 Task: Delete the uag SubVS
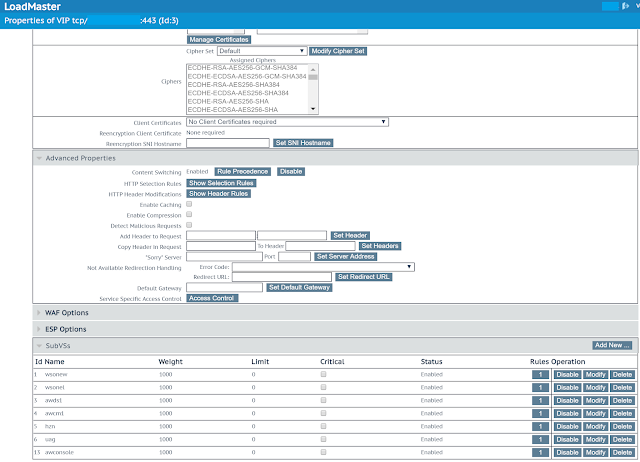tap(622, 440)
